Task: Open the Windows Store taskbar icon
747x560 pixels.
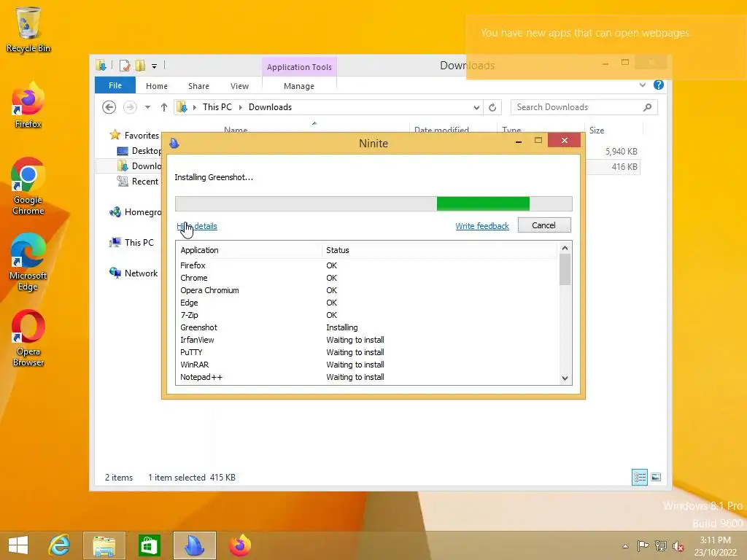Action: coord(149,545)
